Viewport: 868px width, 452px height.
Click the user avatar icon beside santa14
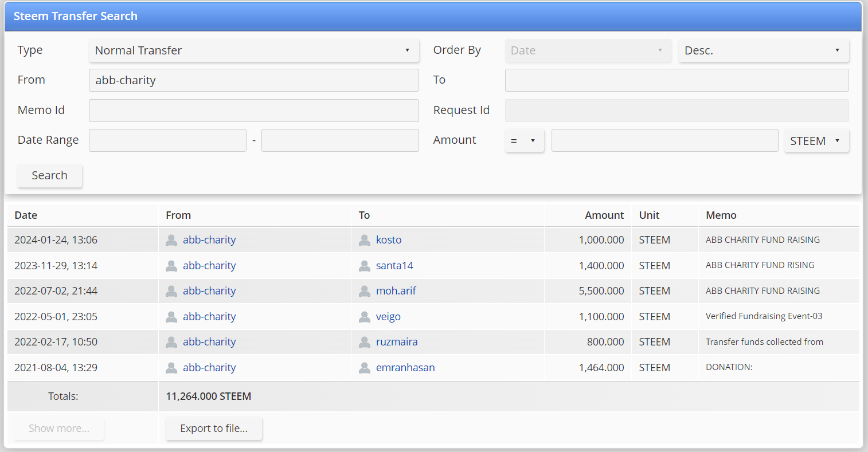pyautogui.click(x=365, y=266)
